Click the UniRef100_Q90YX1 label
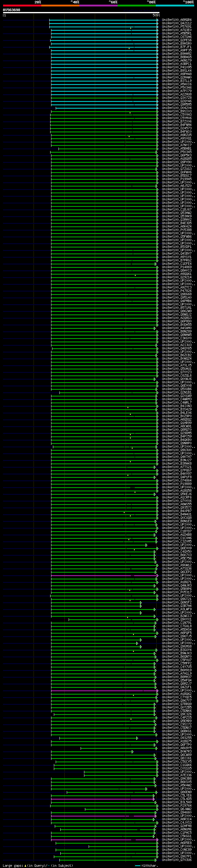The image size is (197, 868). (x=176, y=619)
